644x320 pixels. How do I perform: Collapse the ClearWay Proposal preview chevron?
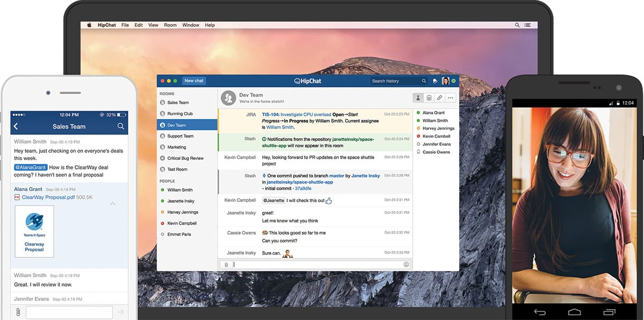pos(112,204)
